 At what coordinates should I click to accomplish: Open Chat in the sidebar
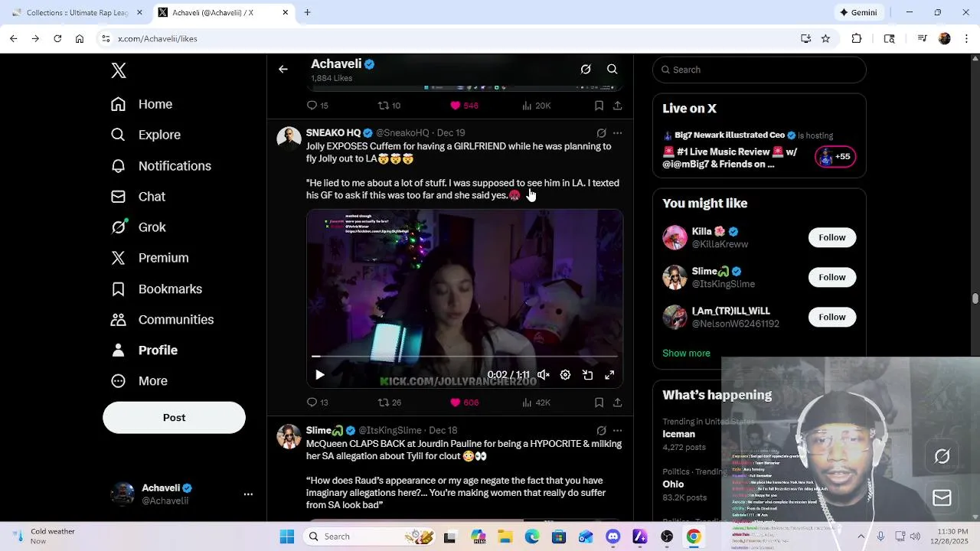tap(138, 197)
